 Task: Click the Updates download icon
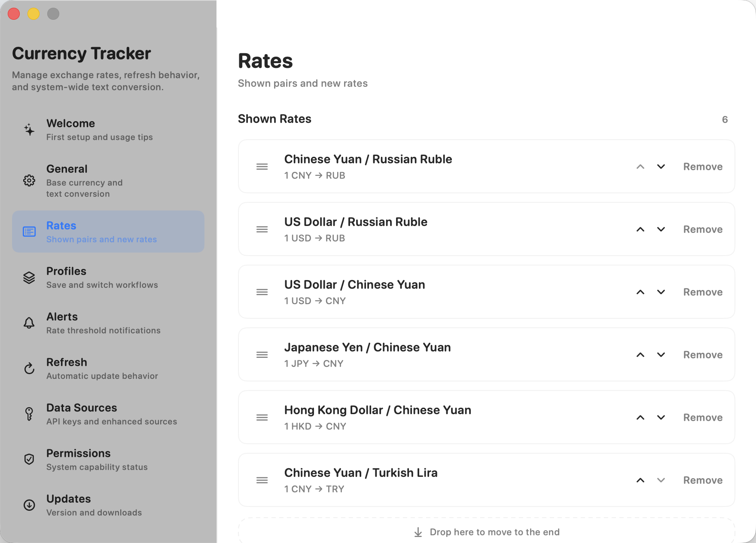point(29,505)
